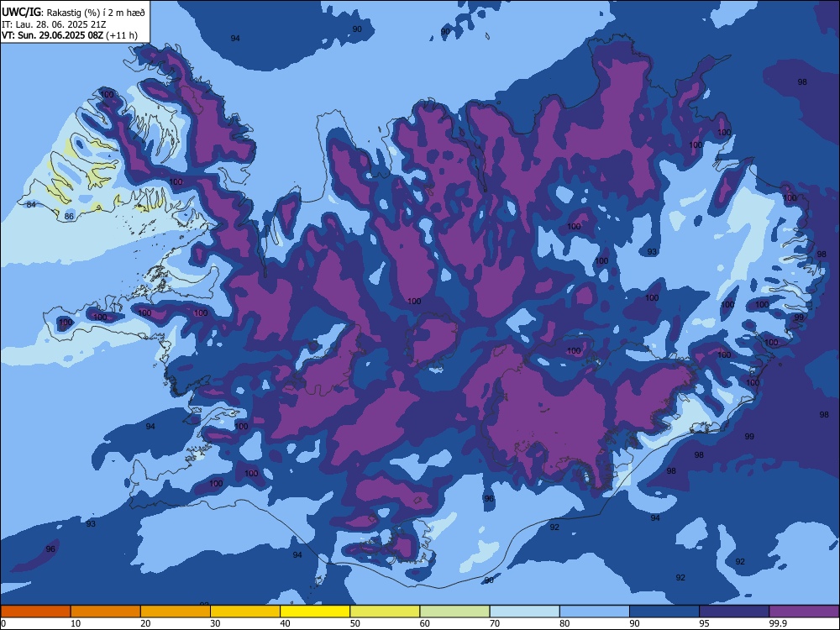Image resolution: width=840 pixels, height=630 pixels.
Task: Select the light blue 80–90 legend swatch
Action: [595, 612]
